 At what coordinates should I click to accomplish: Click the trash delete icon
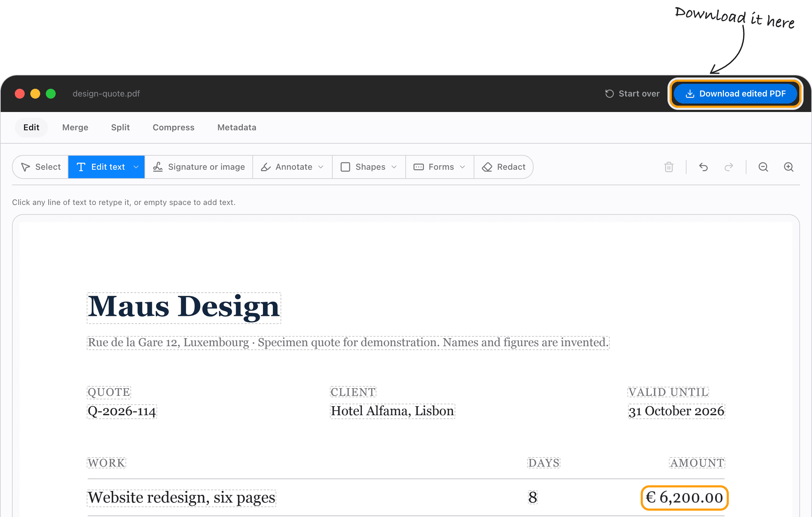point(669,167)
